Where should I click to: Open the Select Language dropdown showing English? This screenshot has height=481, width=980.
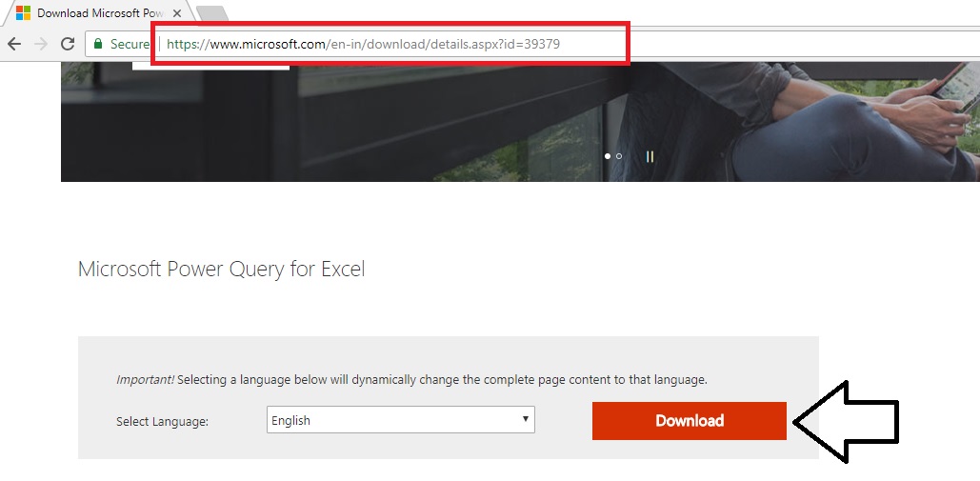point(401,420)
